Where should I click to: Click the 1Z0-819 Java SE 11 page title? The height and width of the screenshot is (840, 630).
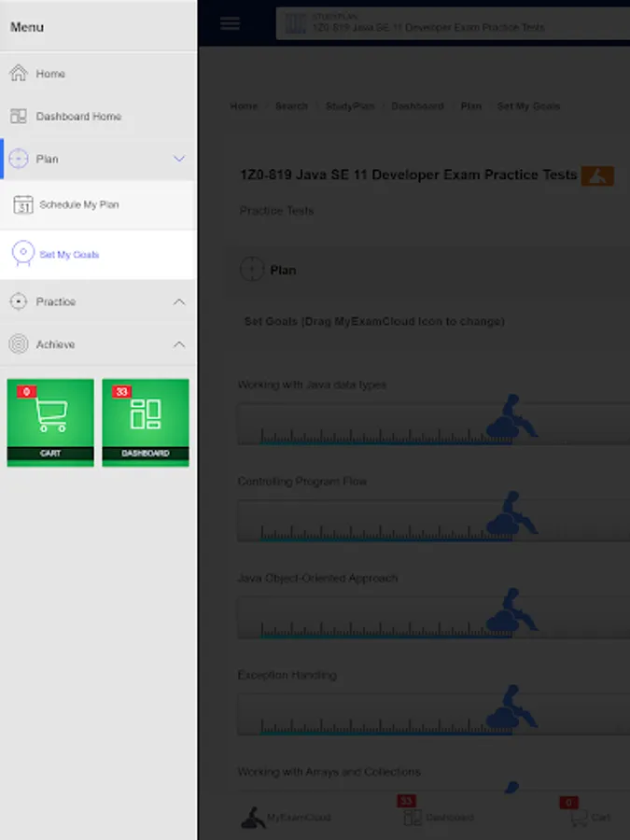click(x=408, y=175)
